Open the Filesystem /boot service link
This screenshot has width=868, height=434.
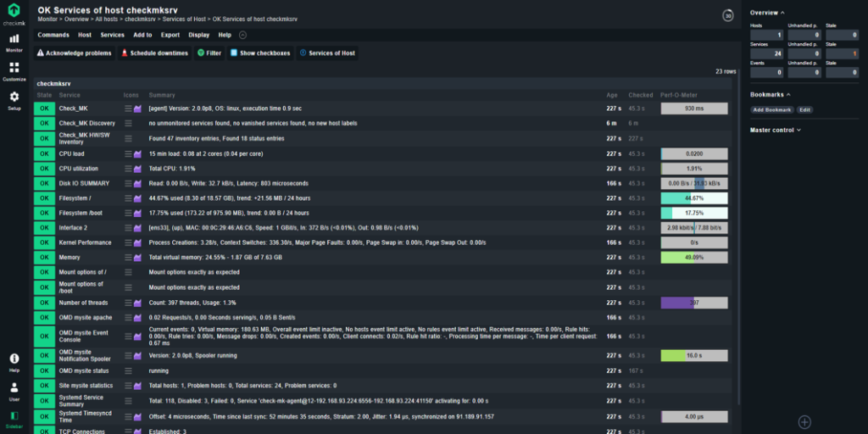pos(81,213)
